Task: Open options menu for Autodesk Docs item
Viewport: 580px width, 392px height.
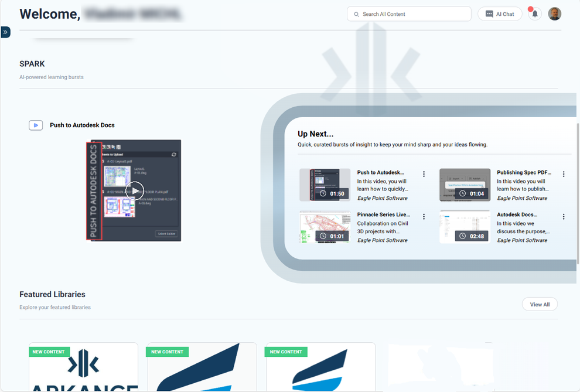Action: tap(564, 217)
